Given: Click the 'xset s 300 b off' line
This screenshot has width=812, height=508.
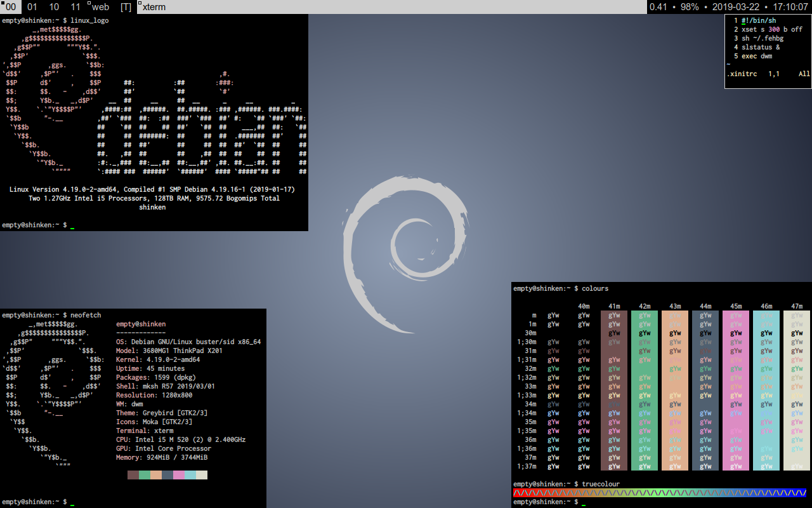Looking at the screenshot, I should point(772,29).
